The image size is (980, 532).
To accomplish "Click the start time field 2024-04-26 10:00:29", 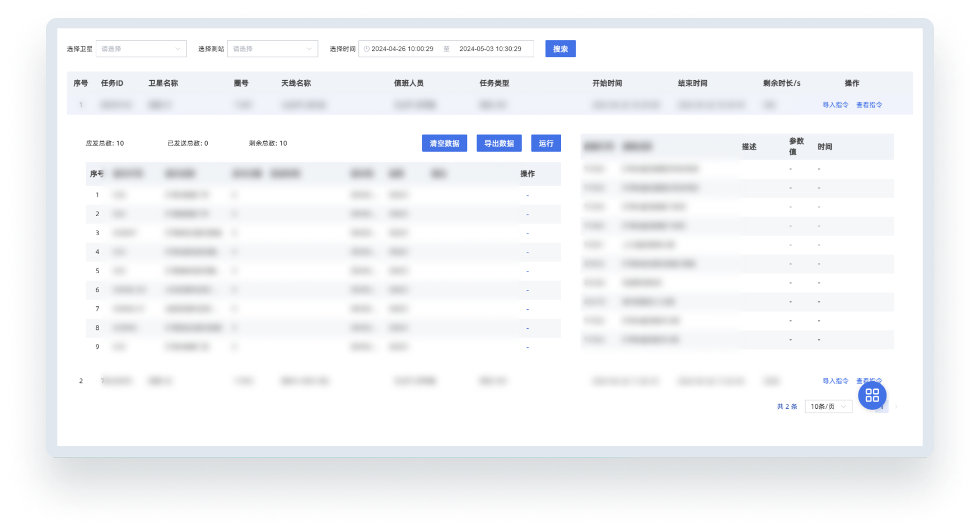I will [x=402, y=49].
